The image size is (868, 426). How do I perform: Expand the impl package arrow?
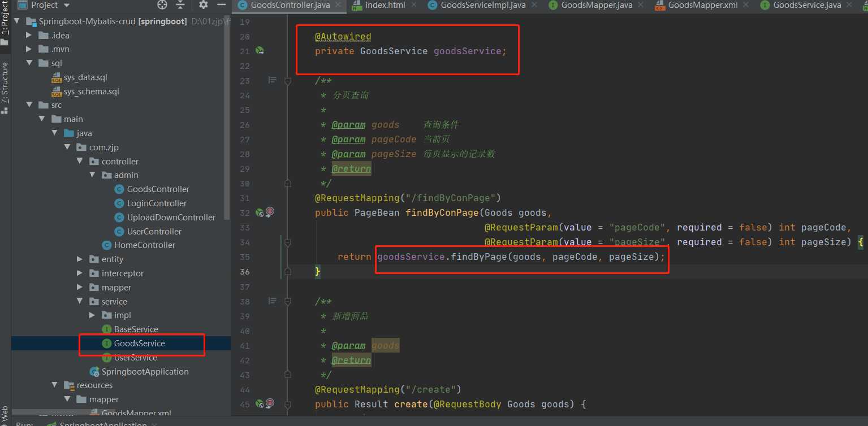[92, 315]
